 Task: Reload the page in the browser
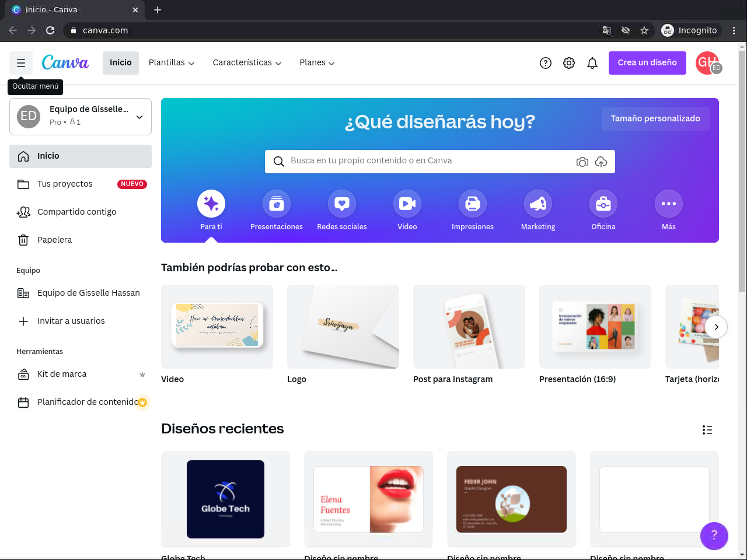[50, 30]
